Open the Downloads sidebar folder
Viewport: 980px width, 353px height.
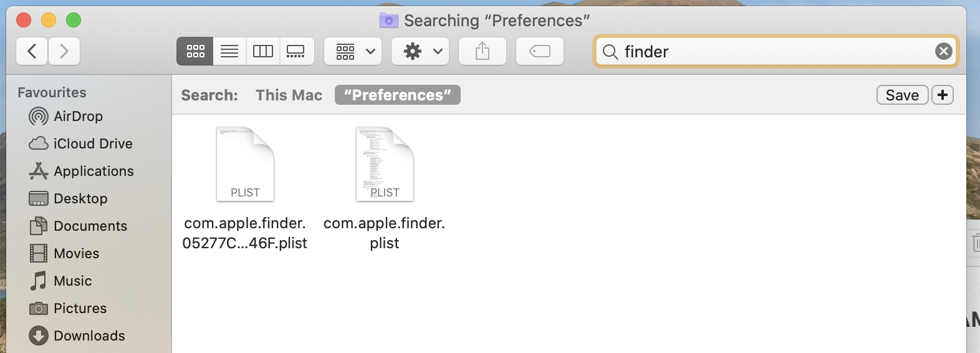tap(89, 336)
